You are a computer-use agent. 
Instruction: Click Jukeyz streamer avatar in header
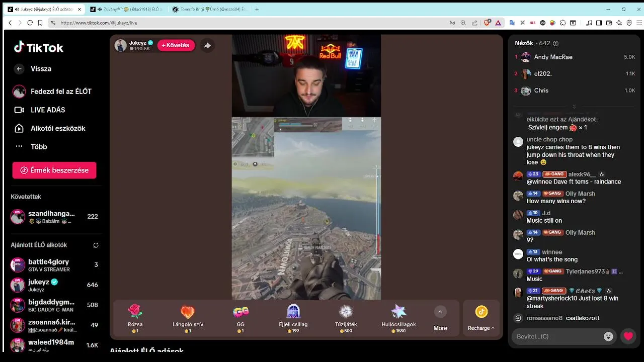click(x=120, y=45)
